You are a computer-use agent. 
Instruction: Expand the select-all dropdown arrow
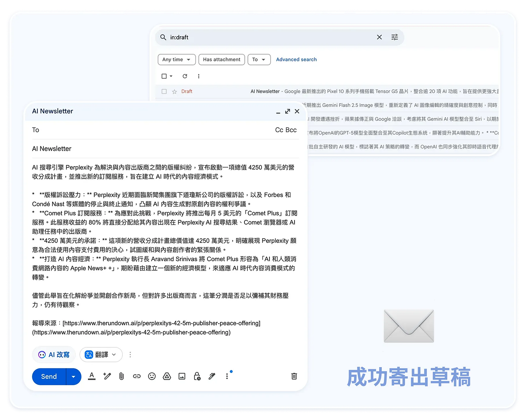(x=171, y=76)
